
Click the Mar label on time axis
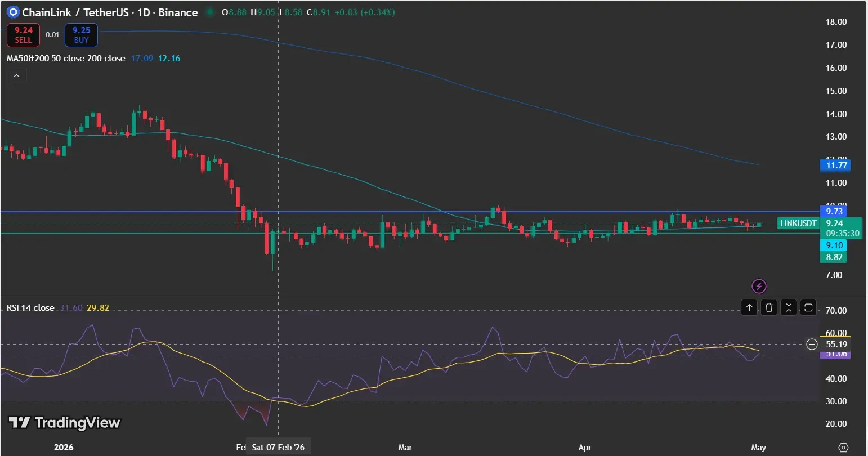[405, 448]
